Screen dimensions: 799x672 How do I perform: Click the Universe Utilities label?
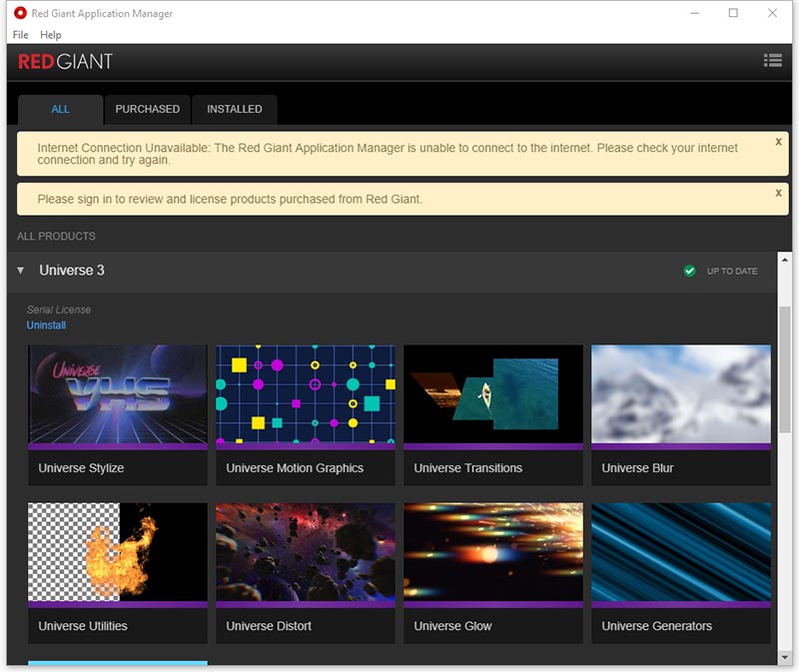pyautogui.click(x=83, y=626)
